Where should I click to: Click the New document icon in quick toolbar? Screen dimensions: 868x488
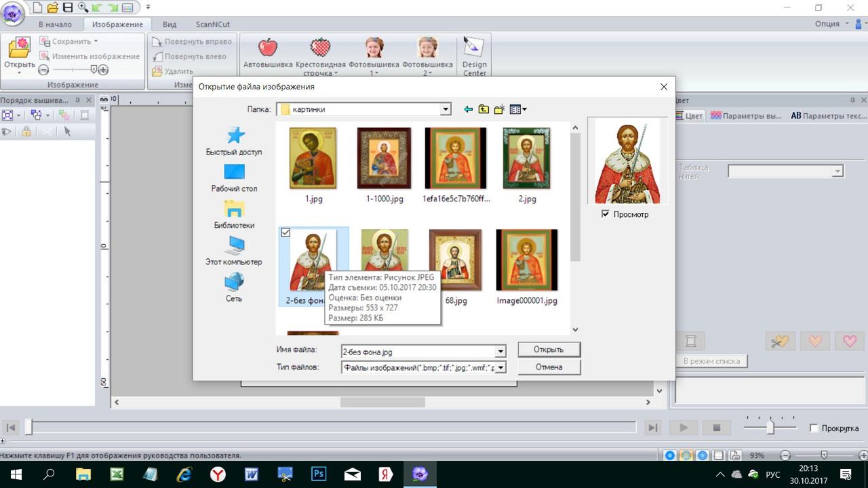(37, 7)
